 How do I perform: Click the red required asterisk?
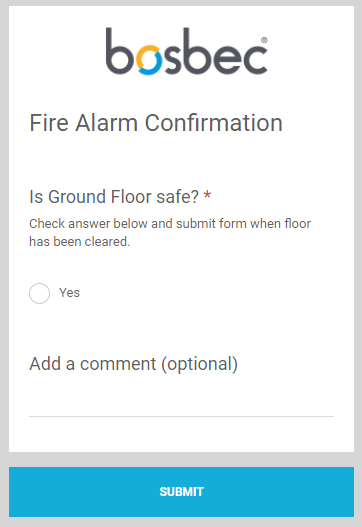pyautogui.click(x=207, y=194)
